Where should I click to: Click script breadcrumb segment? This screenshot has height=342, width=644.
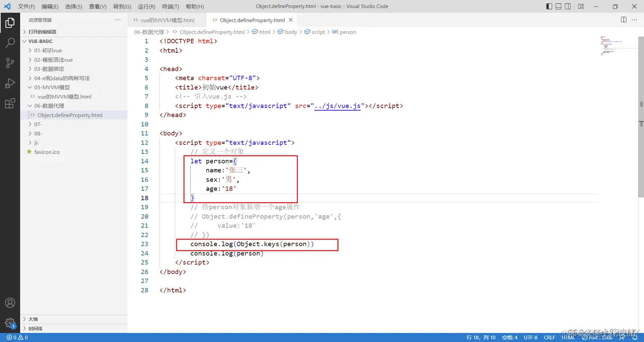point(314,32)
